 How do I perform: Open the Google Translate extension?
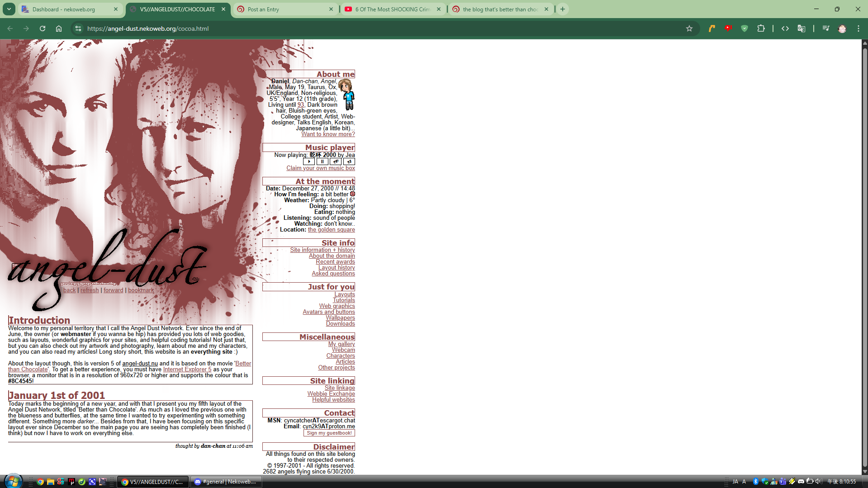802,28
